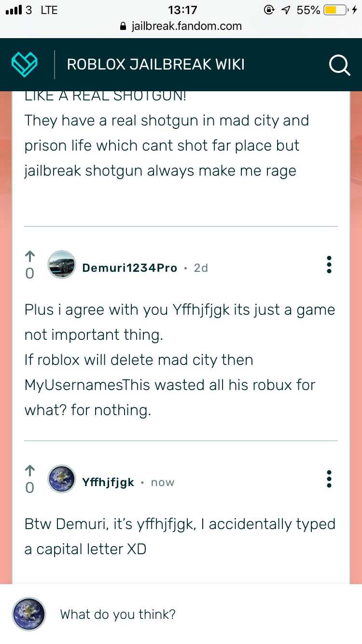Open Yffhjfjgk's earth avatar
This screenshot has height=644, width=362.
pos(62,479)
